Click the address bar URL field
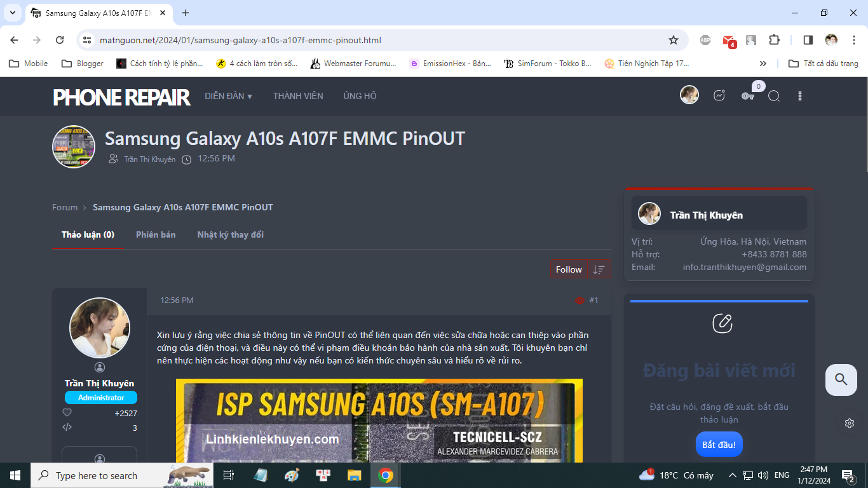 (x=381, y=40)
